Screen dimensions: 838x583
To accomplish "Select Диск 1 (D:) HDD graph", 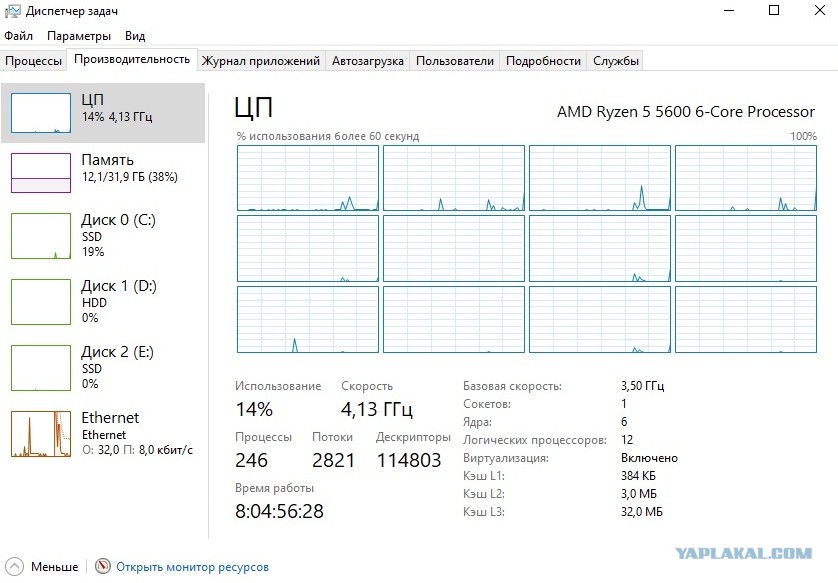I will (41, 301).
